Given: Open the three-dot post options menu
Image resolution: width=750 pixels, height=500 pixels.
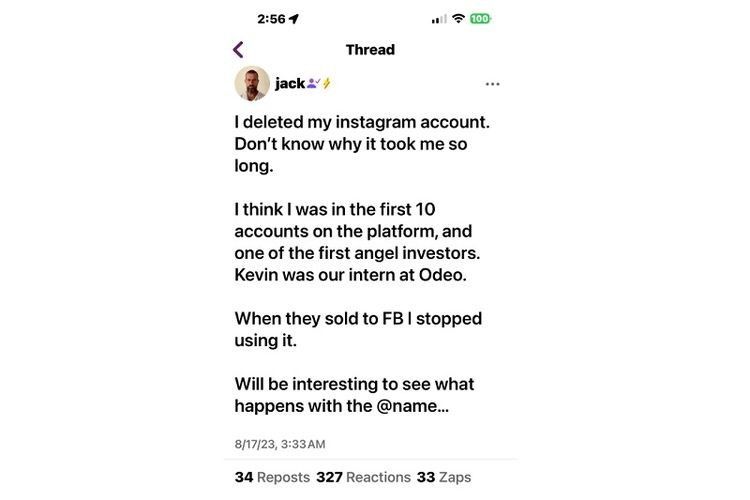Looking at the screenshot, I should (492, 84).
